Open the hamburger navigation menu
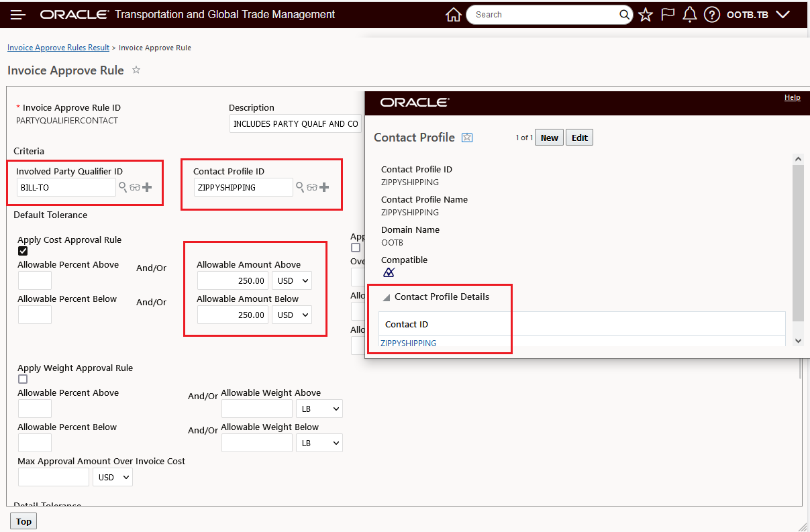Screen dimensions: 810x532 pyautogui.click(x=18, y=15)
